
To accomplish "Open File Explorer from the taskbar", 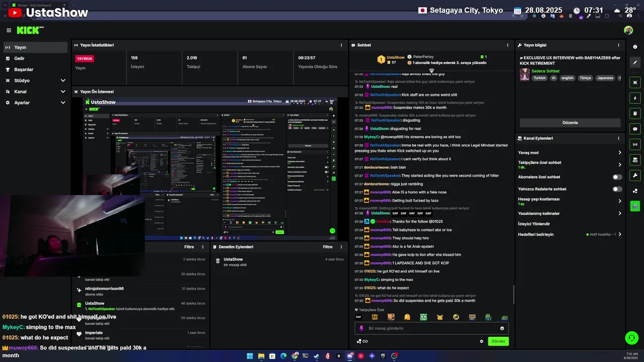I will point(261,356).
